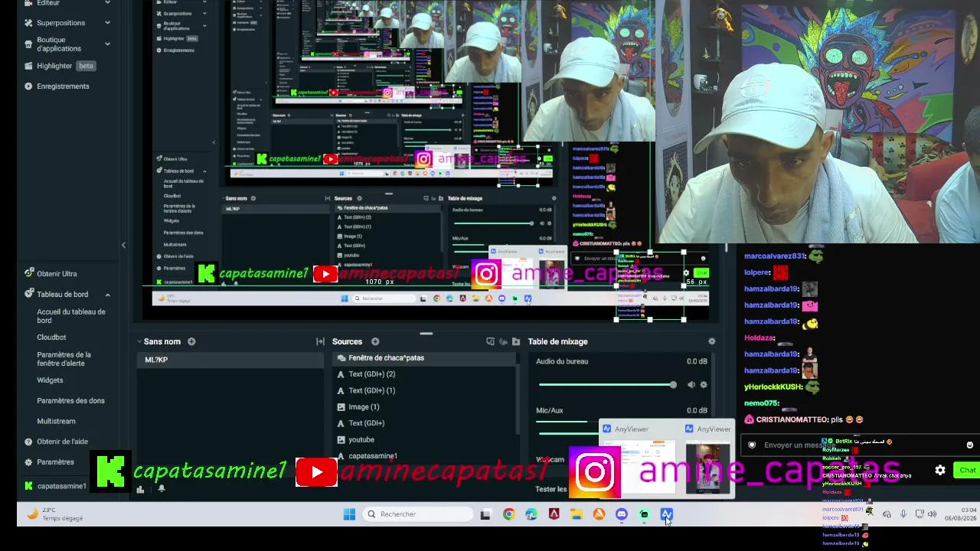Click the Windows Start button
980x551 pixels.
coord(349,514)
